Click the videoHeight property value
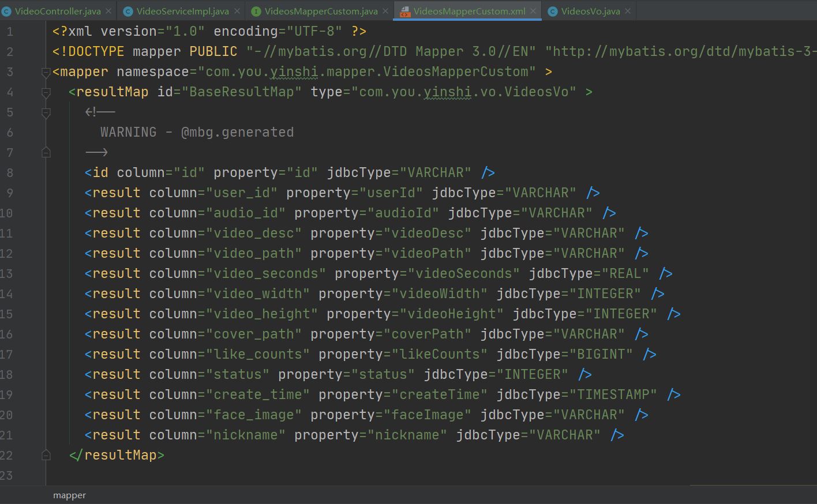The width and height of the screenshot is (817, 504). (x=452, y=314)
